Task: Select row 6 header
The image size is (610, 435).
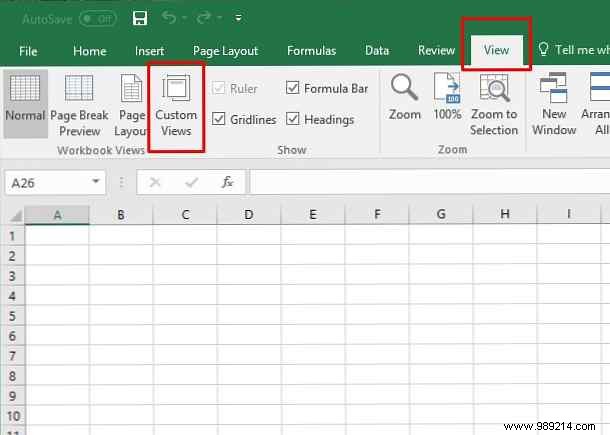Action: [x=12, y=336]
